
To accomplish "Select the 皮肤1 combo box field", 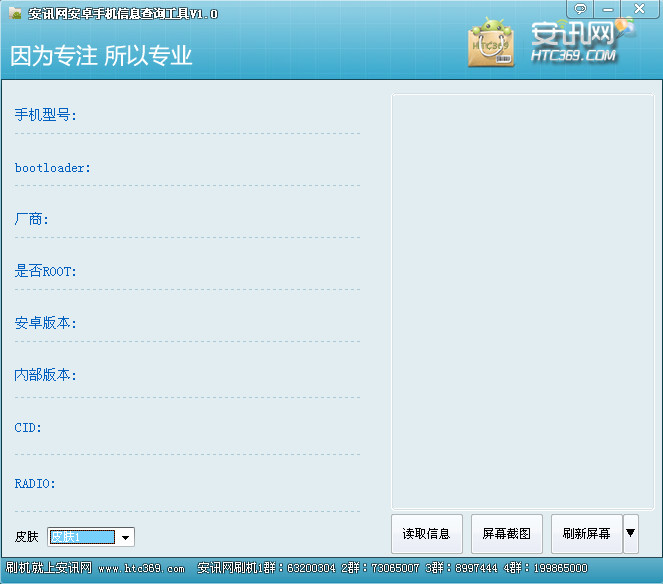I will (82, 537).
